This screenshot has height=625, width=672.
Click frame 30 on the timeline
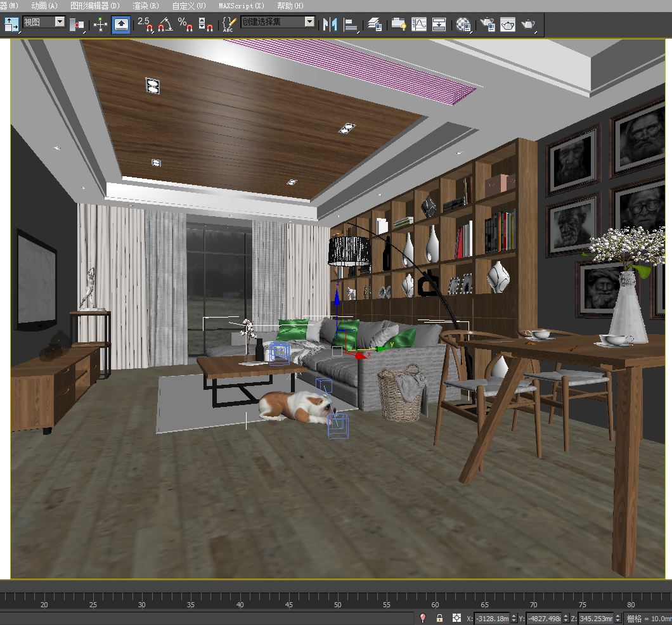(142, 605)
